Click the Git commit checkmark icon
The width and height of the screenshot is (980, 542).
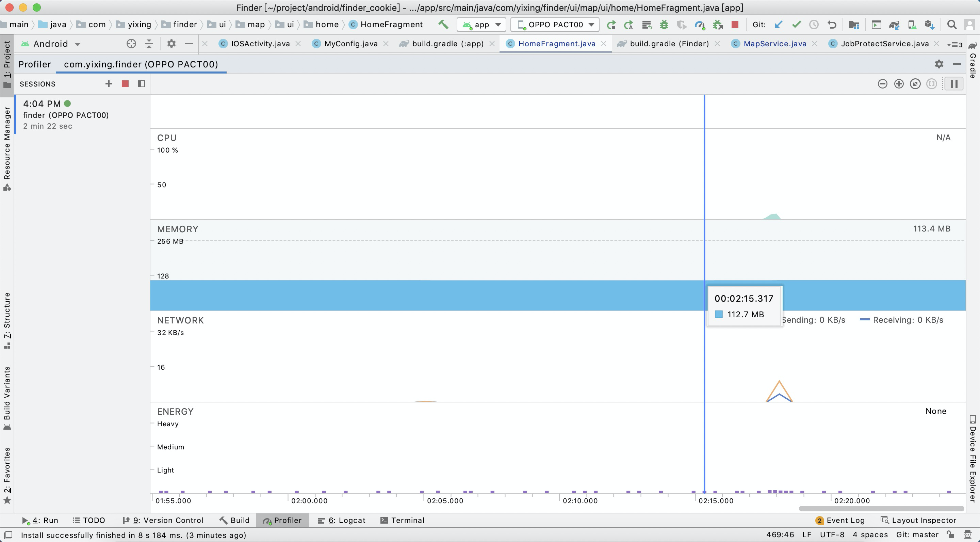[796, 25]
